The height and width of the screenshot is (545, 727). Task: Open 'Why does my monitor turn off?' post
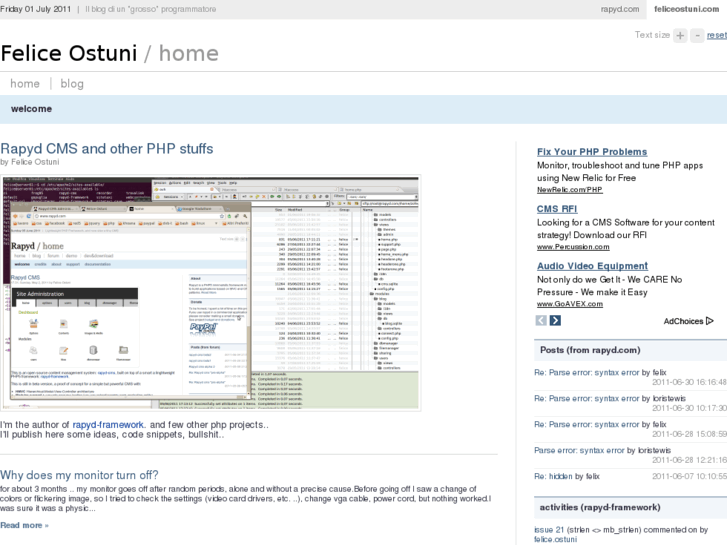(x=79, y=475)
